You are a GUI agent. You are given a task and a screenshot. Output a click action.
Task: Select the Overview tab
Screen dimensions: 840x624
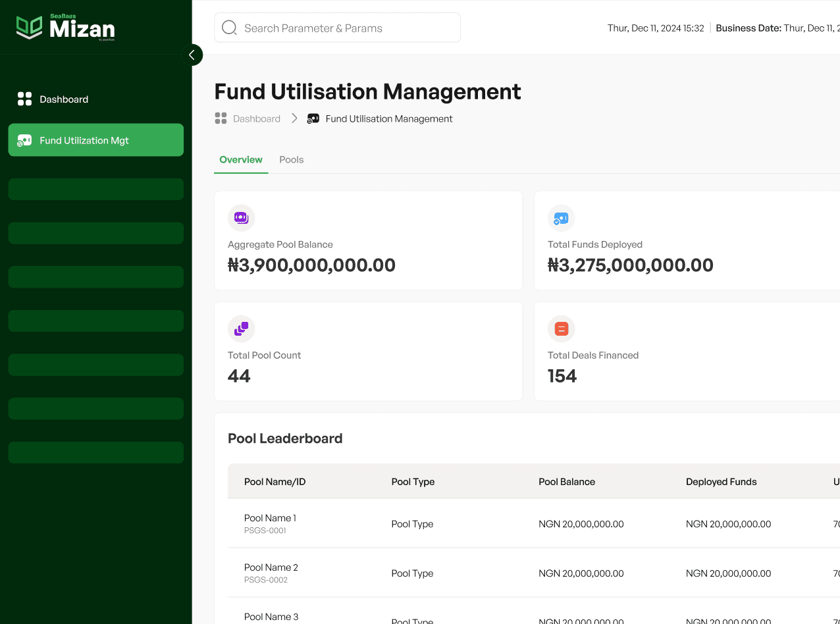[x=241, y=159]
